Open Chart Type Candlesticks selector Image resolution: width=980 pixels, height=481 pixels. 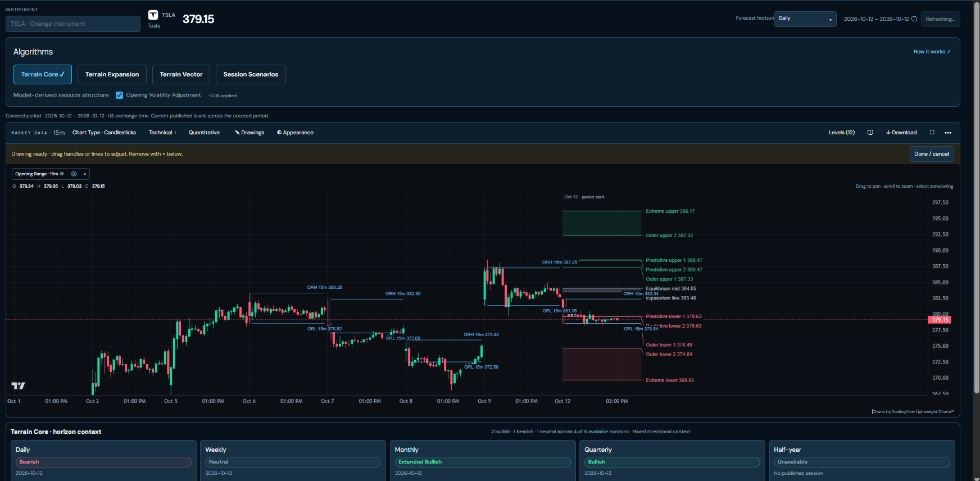pos(104,133)
